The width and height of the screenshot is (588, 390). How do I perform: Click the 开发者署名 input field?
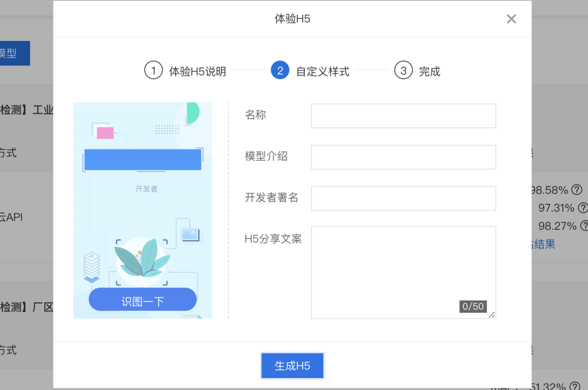tap(403, 198)
